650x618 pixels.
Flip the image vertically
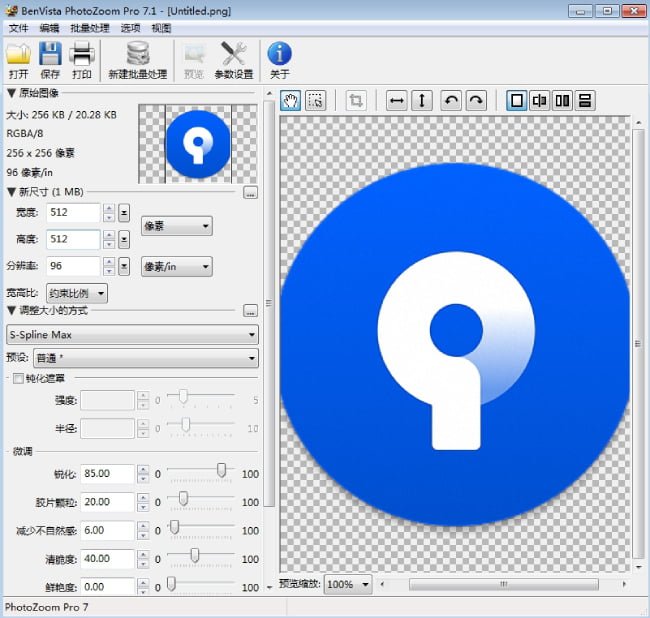pyautogui.click(x=422, y=100)
